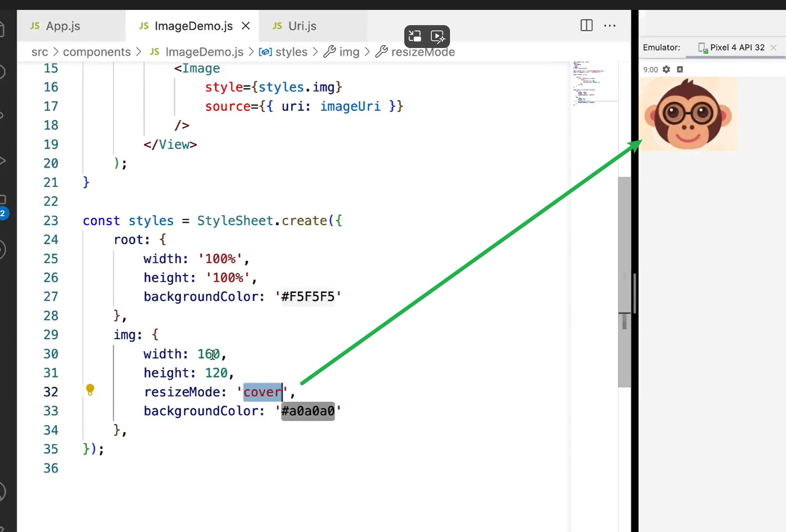This screenshot has height=532, width=786.
Task: Click the 'cover' value on line 32
Action: click(x=262, y=392)
